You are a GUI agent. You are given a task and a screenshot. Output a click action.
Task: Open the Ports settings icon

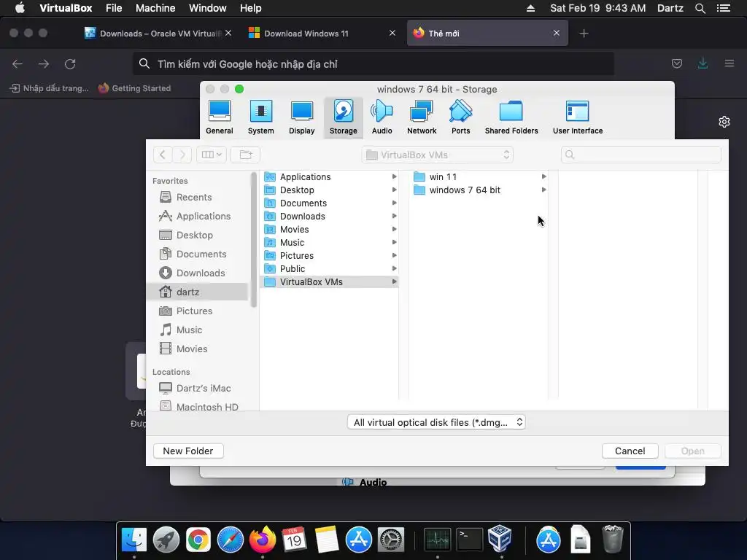pos(461,117)
